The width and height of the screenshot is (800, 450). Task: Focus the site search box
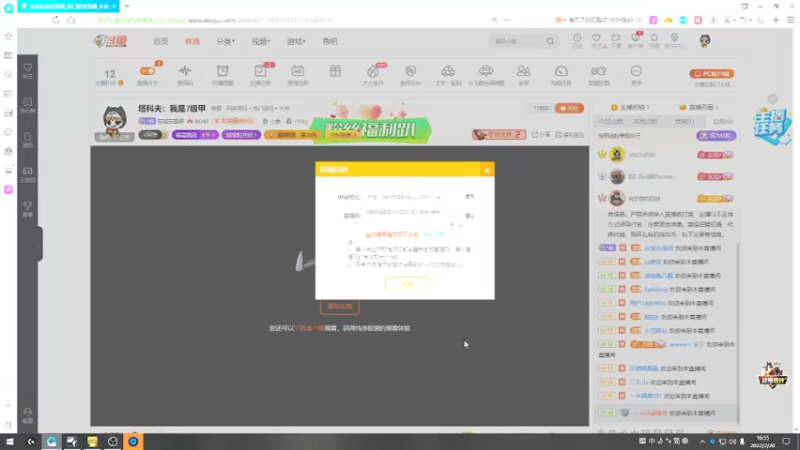[x=517, y=41]
